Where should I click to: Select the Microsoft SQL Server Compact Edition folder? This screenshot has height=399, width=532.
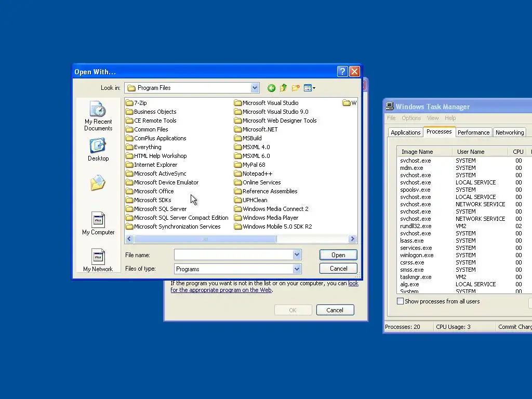pos(177,218)
